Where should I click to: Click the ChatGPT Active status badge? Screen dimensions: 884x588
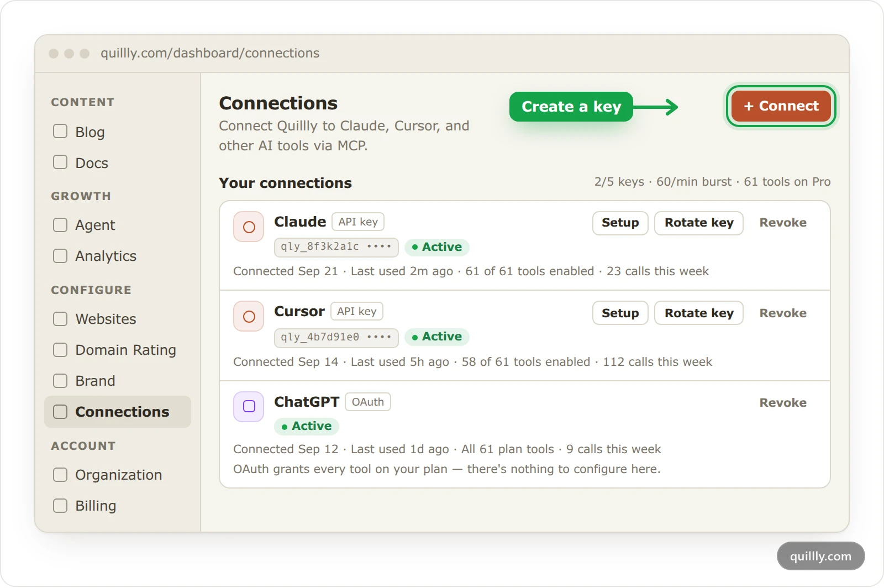[306, 426]
